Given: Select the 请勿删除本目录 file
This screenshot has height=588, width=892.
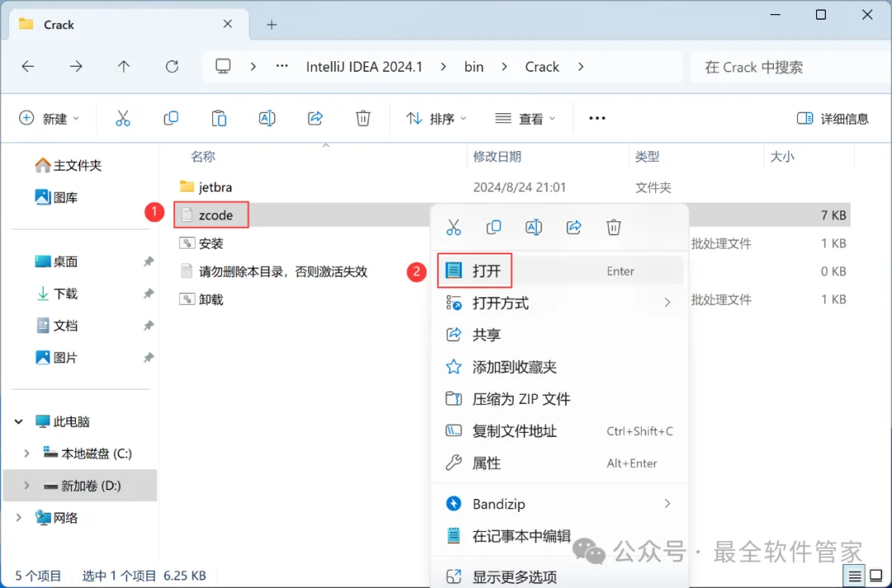Looking at the screenshot, I should coord(273,271).
